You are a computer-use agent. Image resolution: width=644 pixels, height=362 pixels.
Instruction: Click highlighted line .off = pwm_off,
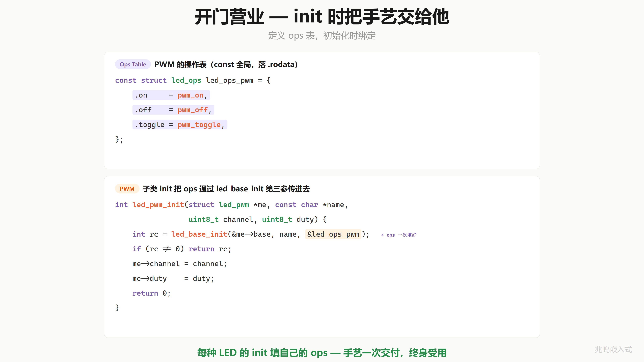173,110
